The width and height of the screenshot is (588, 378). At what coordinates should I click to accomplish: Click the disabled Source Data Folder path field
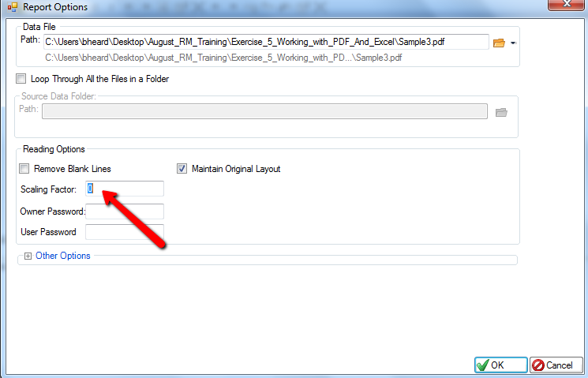[264, 111]
